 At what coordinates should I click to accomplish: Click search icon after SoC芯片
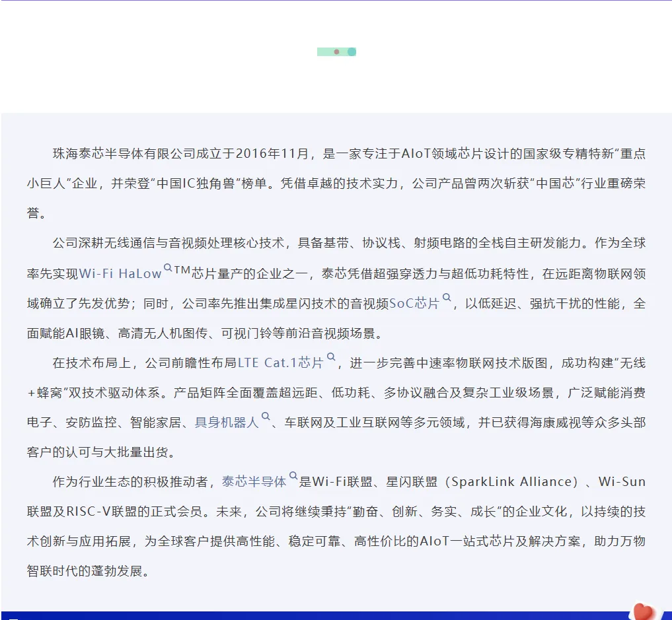[447, 298]
